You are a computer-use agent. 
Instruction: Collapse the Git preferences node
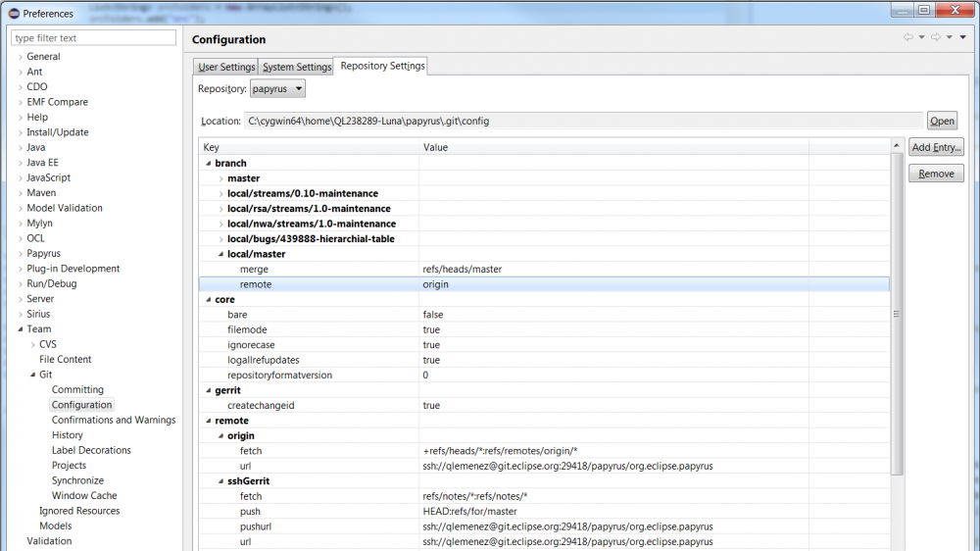pos(32,375)
